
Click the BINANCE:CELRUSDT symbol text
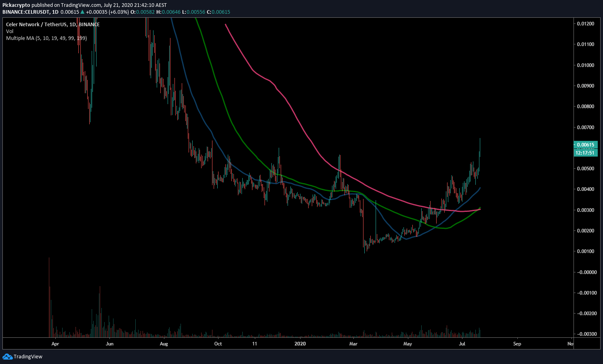tap(26, 12)
